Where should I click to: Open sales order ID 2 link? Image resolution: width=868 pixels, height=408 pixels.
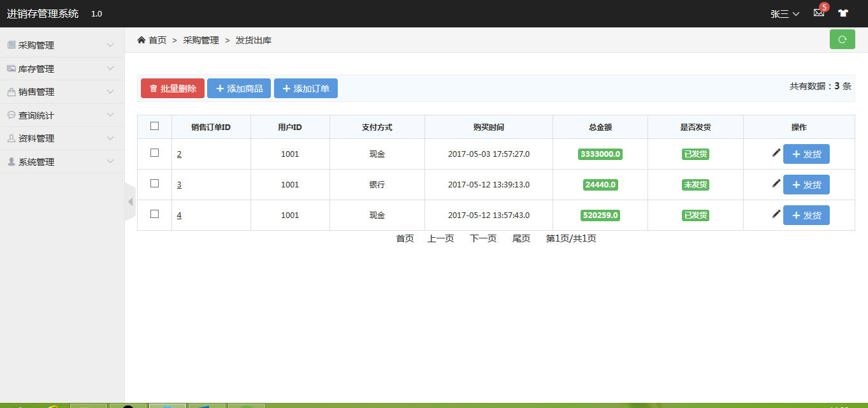[179, 154]
